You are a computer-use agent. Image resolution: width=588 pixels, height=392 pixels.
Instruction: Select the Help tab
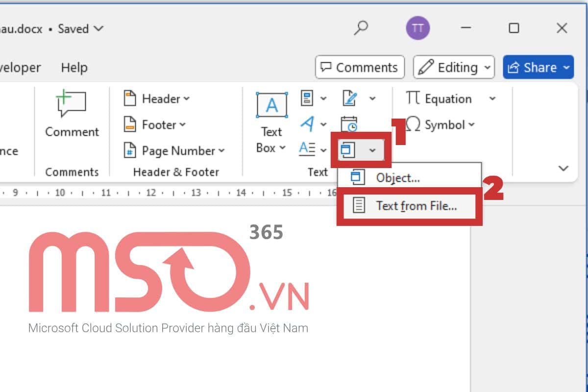point(74,67)
